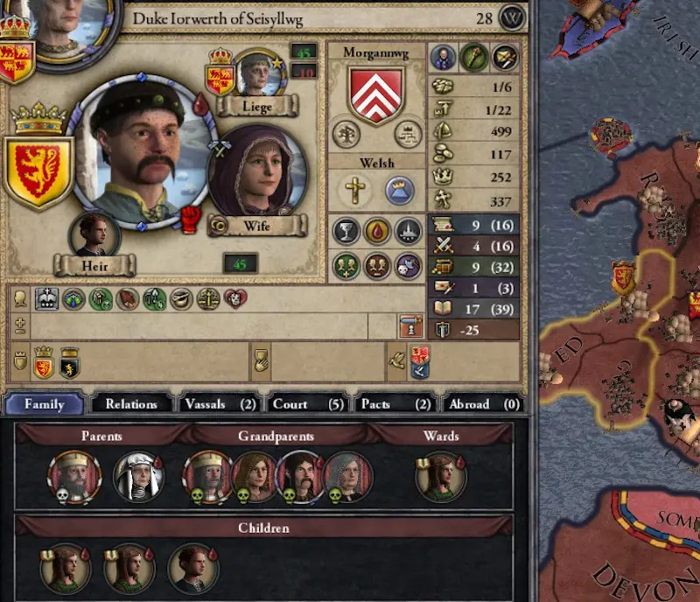Click the wine goblet lifestyle icon
This screenshot has width=700, height=602.
click(x=346, y=231)
